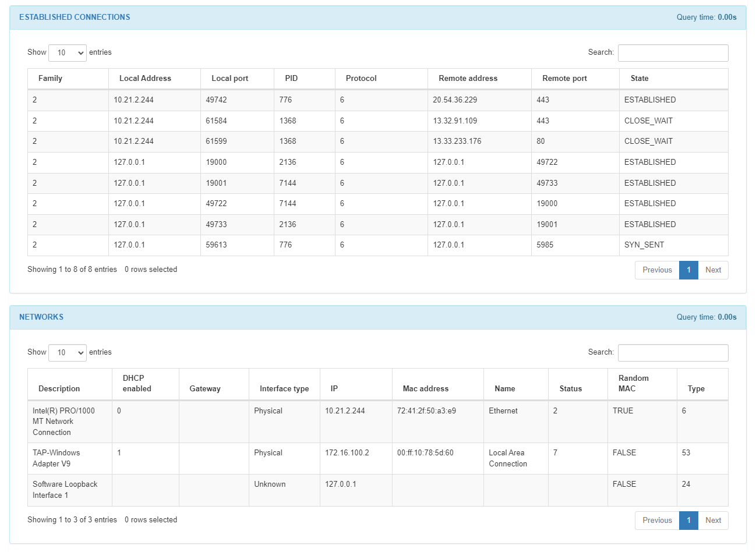
Task: Sort connections by Remote port column
Action: (564, 79)
